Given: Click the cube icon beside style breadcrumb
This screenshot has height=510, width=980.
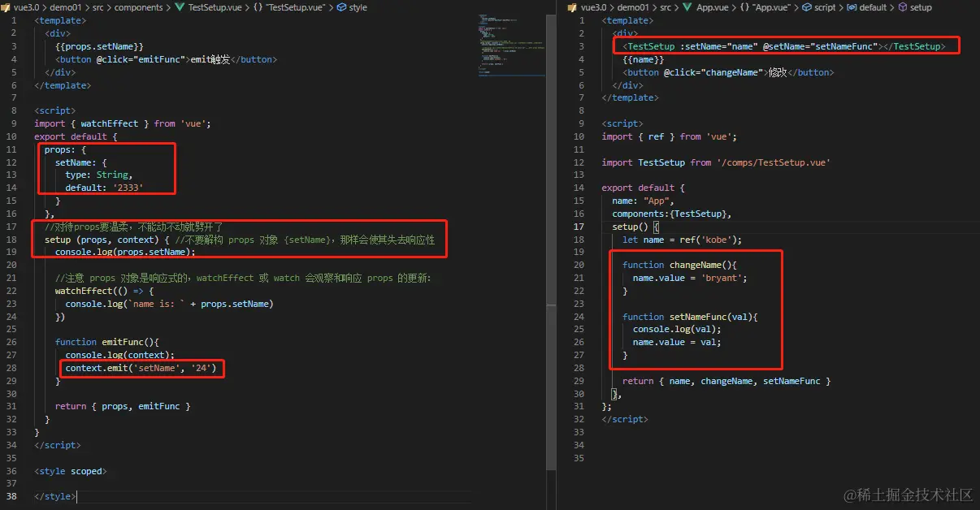Looking at the screenshot, I should [340, 7].
